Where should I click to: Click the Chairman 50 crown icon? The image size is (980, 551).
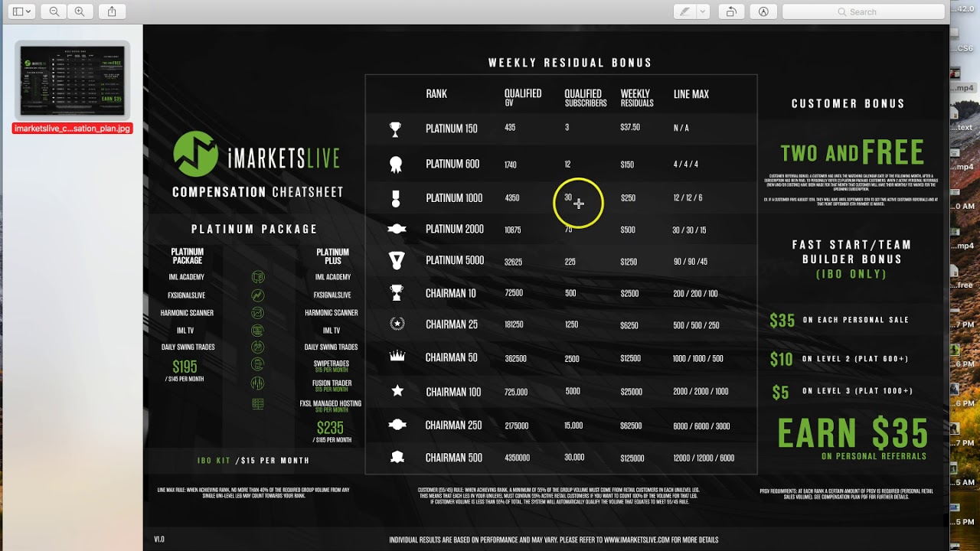397,356
